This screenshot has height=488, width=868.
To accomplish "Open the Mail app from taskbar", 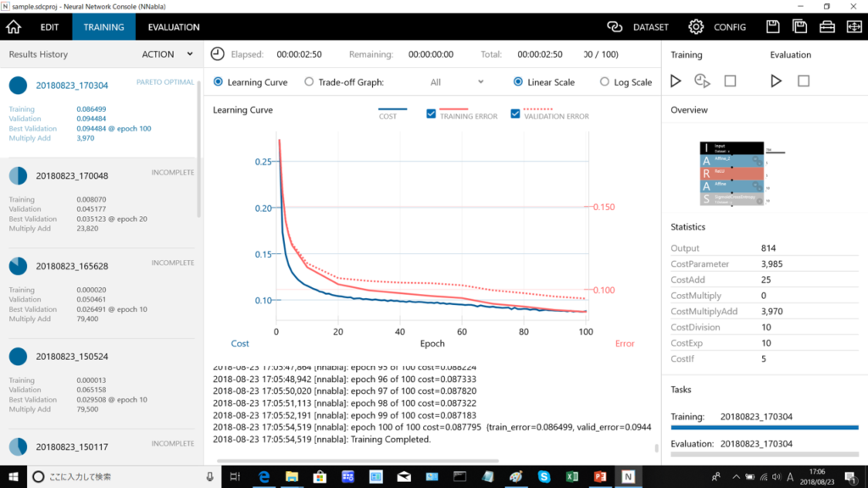I will 404,476.
